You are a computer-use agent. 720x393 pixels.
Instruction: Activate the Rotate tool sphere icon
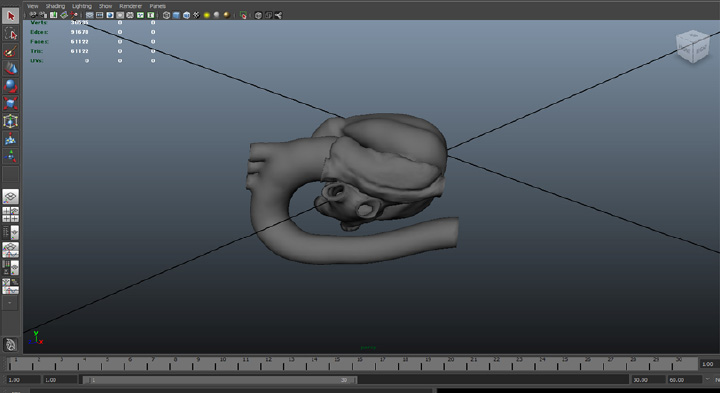(11, 86)
